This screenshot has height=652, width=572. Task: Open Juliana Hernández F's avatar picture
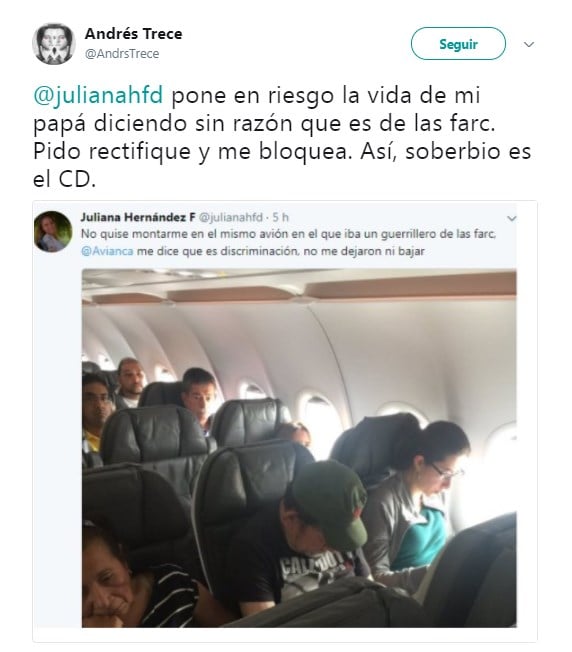tap(53, 232)
